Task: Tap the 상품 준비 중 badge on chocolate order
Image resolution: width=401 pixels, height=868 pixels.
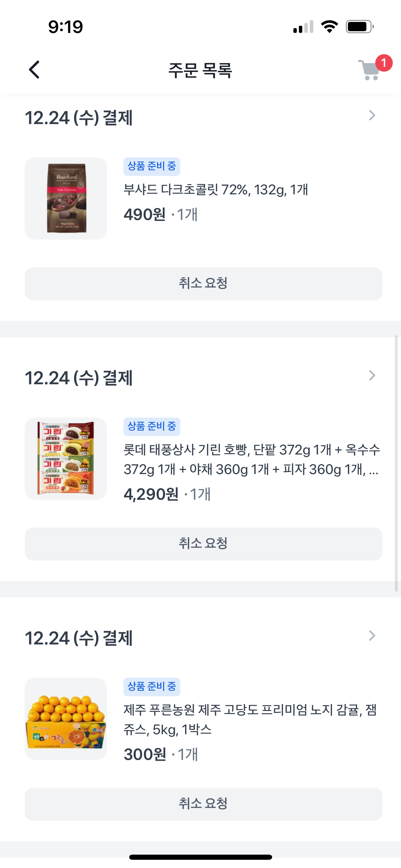Action: pyautogui.click(x=152, y=166)
